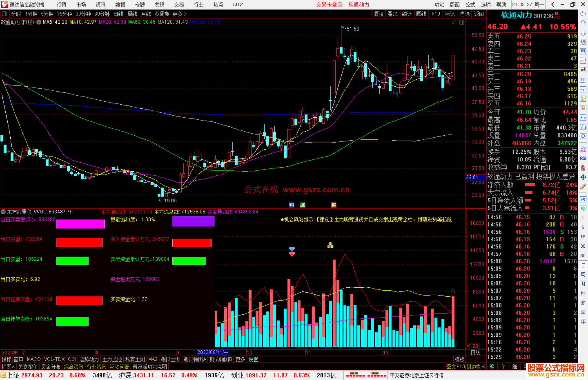Click the 叠加 overlay button
The height and width of the screenshot is (380, 588).
393,14
